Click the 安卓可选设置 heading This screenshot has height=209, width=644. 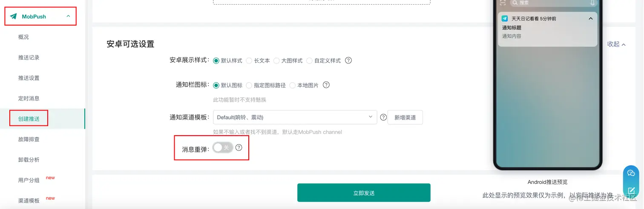coord(130,44)
